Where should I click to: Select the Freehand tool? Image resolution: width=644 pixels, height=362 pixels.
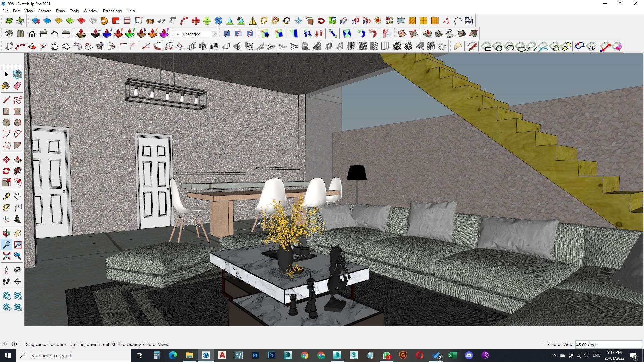point(18,100)
